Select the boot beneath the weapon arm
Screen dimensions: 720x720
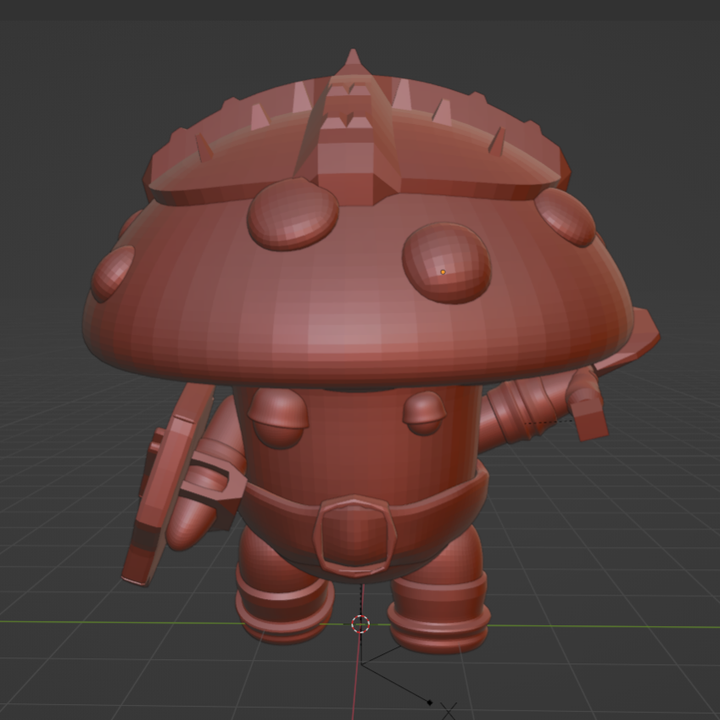(x=439, y=612)
